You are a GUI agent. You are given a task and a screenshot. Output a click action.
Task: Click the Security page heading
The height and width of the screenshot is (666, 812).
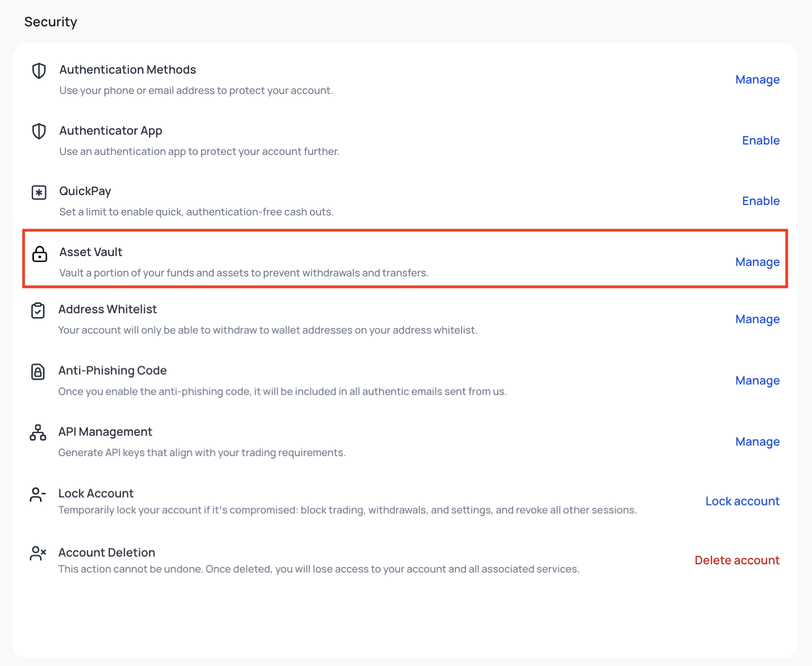point(51,22)
